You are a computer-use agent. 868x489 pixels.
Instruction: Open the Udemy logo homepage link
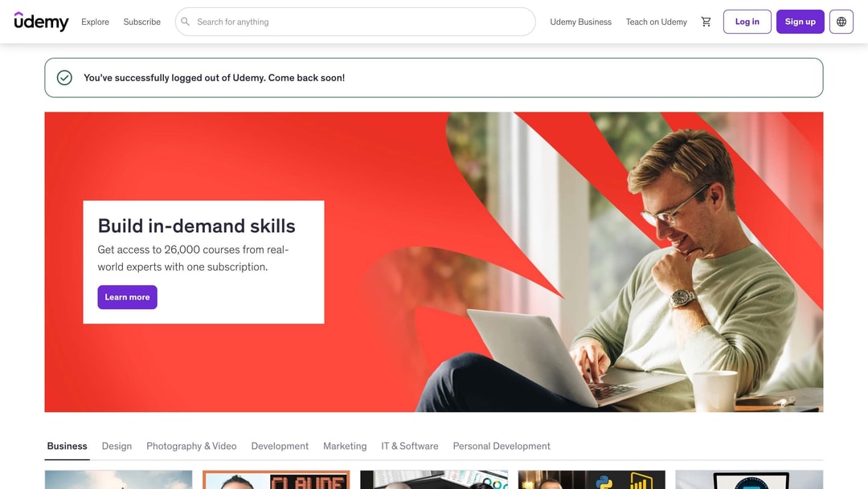tap(42, 22)
